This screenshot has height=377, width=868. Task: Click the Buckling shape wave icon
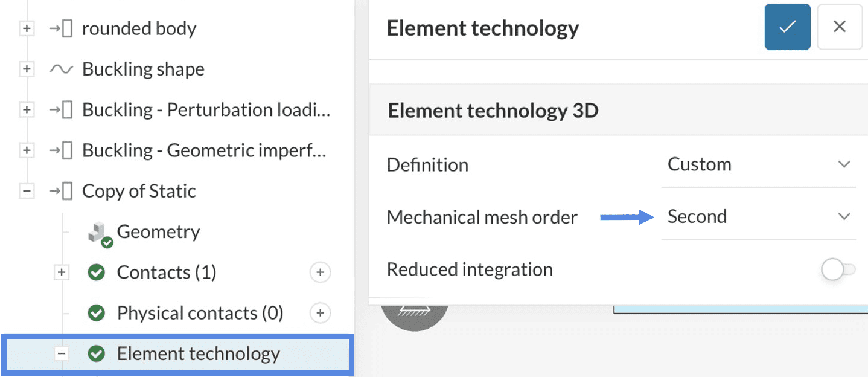point(61,69)
